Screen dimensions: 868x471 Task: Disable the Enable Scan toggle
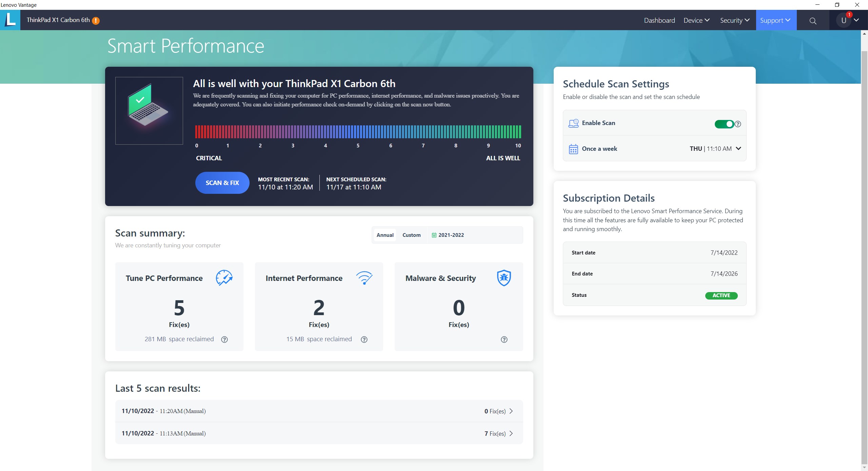coord(724,124)
